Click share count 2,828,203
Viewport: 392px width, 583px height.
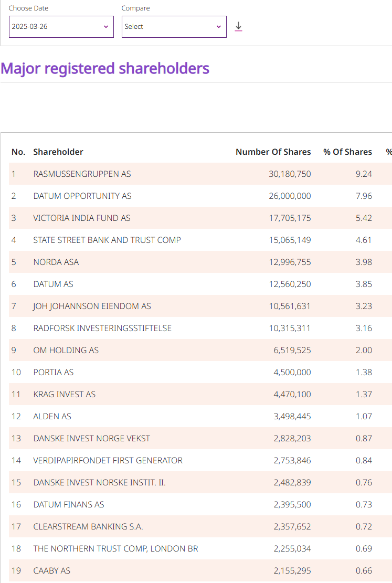click(292, 438)
